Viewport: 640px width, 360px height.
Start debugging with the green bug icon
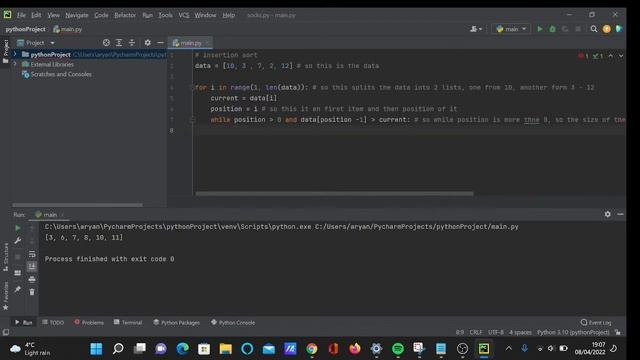click(x=552, y=29)
